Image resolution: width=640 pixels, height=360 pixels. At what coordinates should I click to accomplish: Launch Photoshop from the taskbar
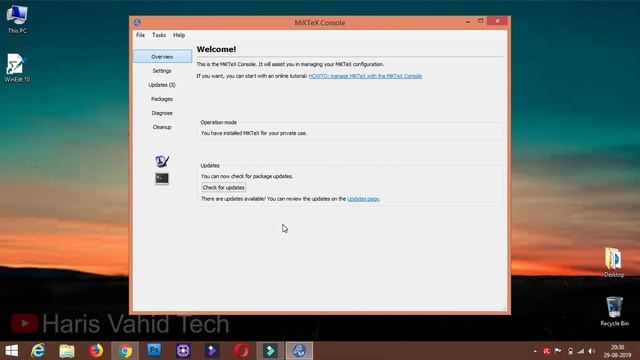pyautogui.click(x=154, y=351)
